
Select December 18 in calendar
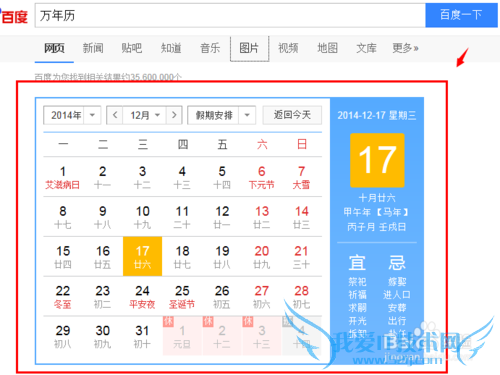tap(182, 257)
